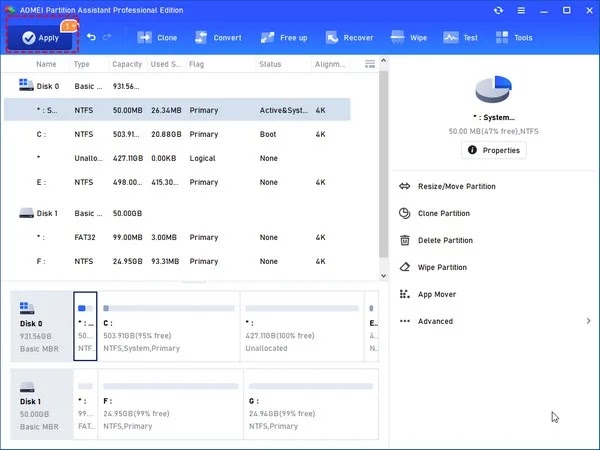The width and height of the screenshot is (600, 450).
Task: Open the Wipe tool
Action: 409,38
